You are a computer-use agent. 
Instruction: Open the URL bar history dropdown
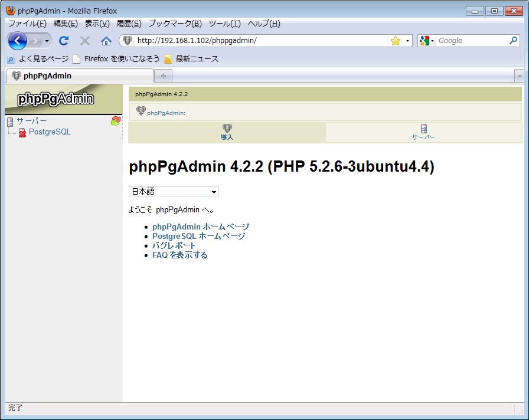click(x=407, y=41)
